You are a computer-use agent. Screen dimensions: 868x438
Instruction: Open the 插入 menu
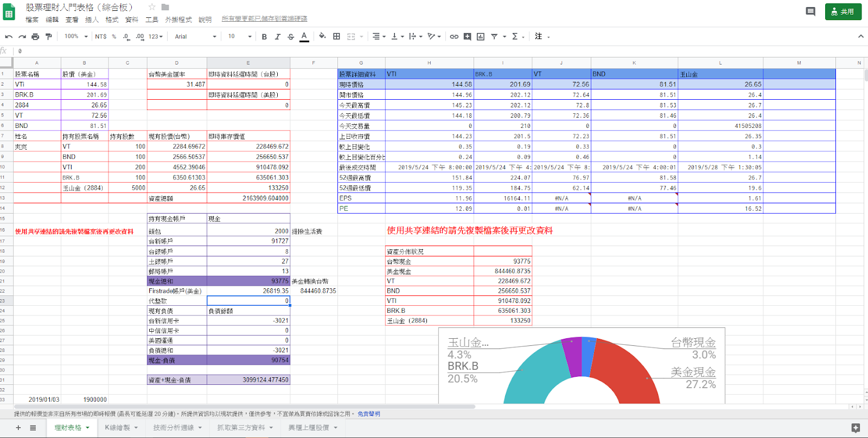(92, 20)
